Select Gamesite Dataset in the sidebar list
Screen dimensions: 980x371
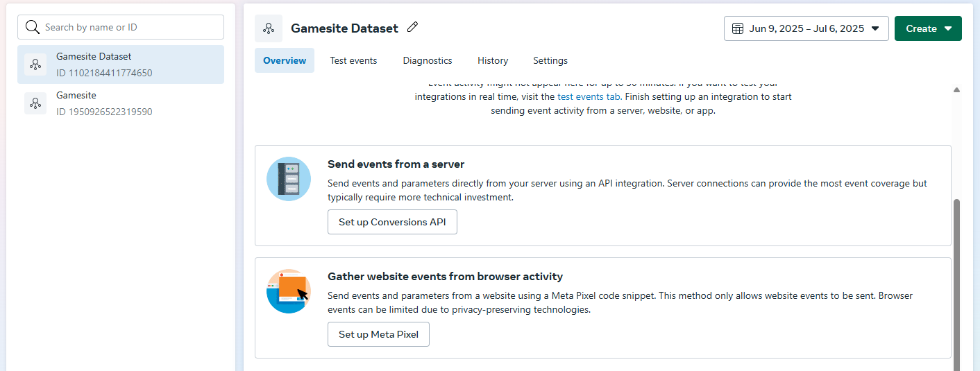pyautogui.click(x=121, y=64)
